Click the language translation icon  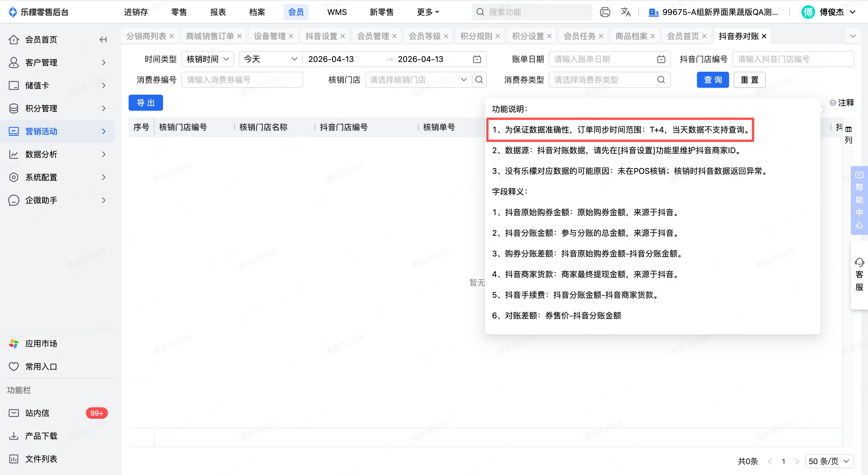625,12
